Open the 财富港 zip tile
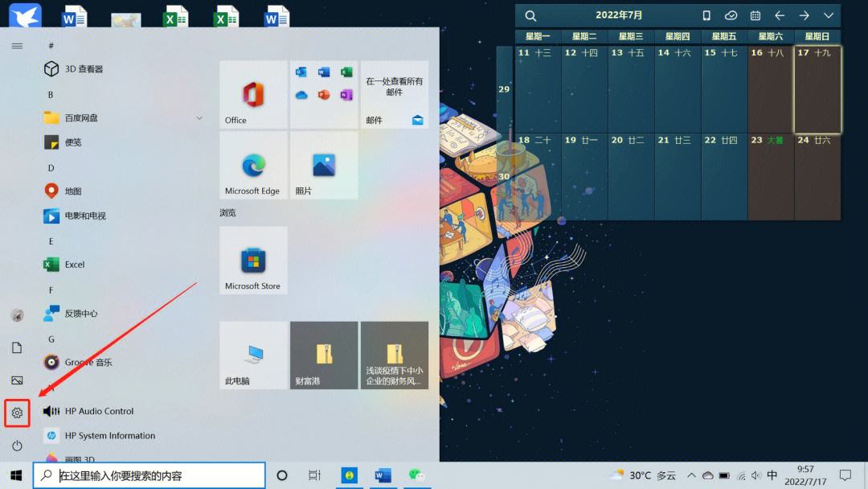The width and height of the screenshot is (868, 489). point(324,355)
